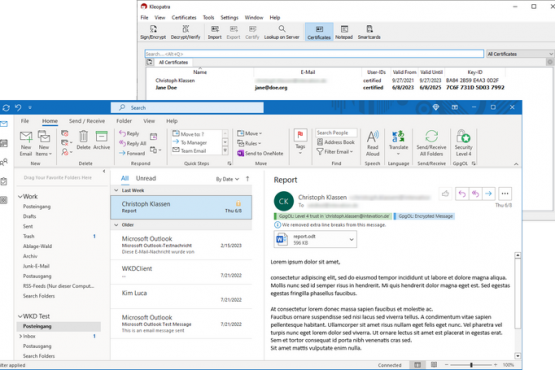This screenshot has width=555, height=370.
Task: Expand the Inbox folder under WKD Test
Action: [x=21, y=336]
